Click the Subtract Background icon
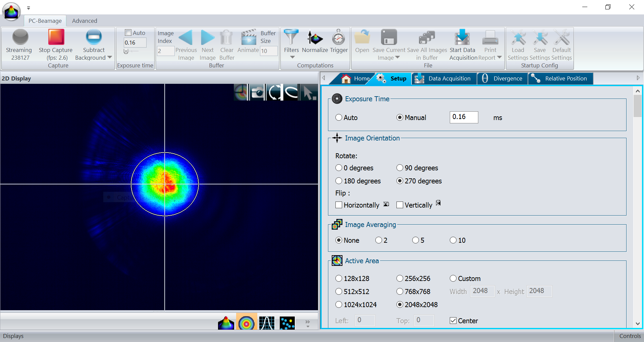Screen dimensions: 644x342 94,37
